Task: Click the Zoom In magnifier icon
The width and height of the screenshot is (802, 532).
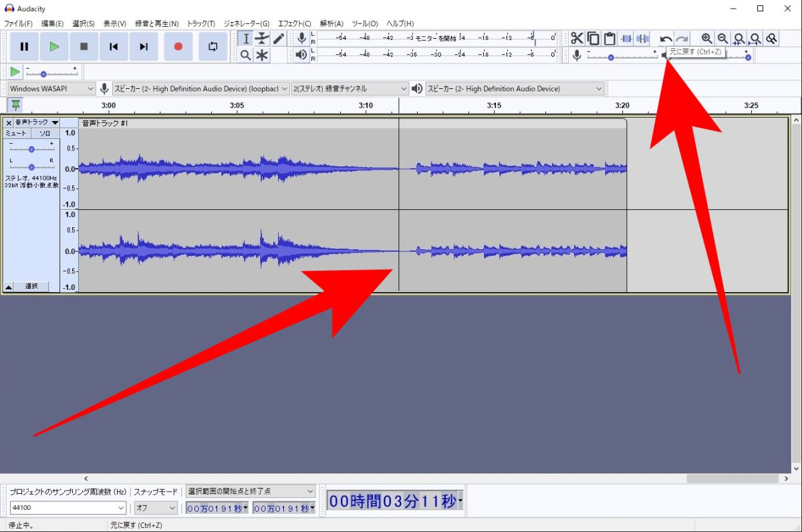Action: coord(706,39)
